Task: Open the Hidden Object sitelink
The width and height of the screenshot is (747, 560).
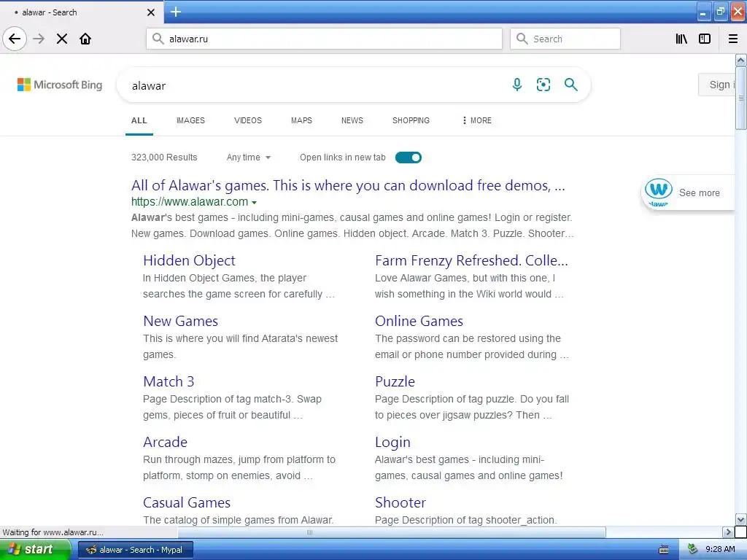Action: (189, 260)
